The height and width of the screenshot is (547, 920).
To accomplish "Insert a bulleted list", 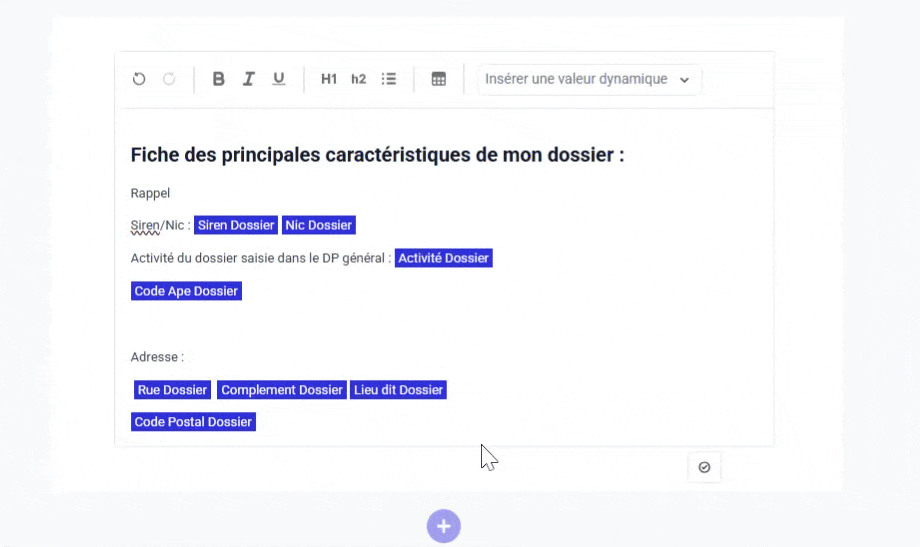I will point(388,79).
